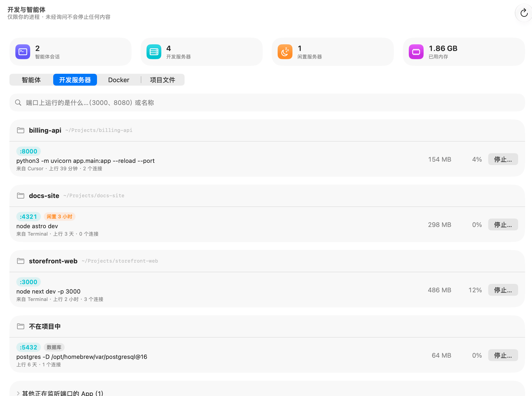Click the :3000 port badge
The height and width of the screenshot is (396, 532).
tap(28, 282)
